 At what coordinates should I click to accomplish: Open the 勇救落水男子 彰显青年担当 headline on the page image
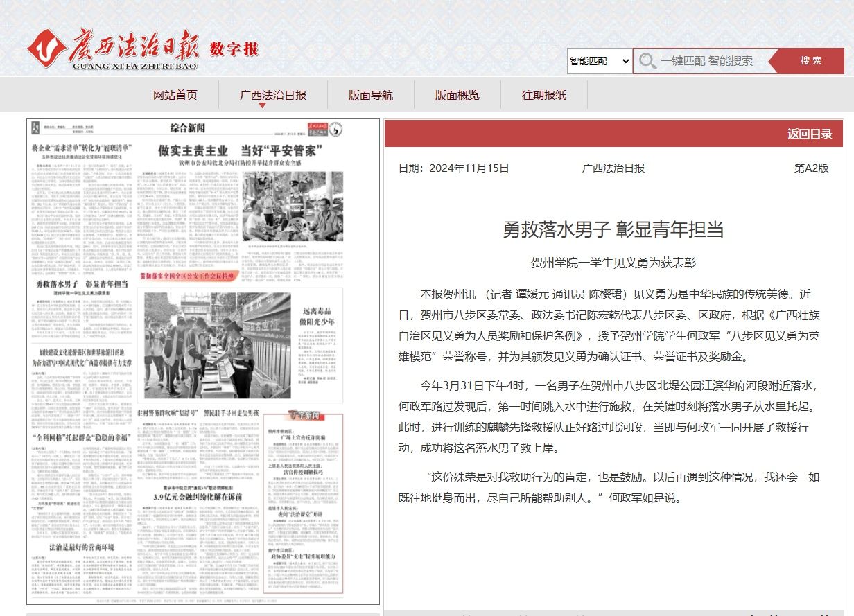82,284
